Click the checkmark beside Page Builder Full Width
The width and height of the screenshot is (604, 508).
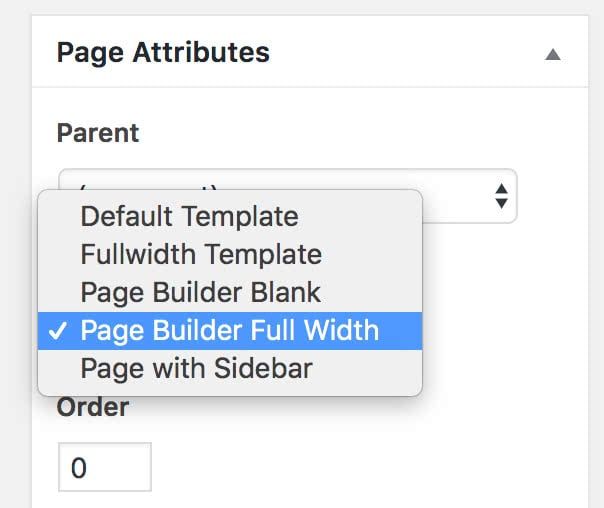tap(58, 331)
